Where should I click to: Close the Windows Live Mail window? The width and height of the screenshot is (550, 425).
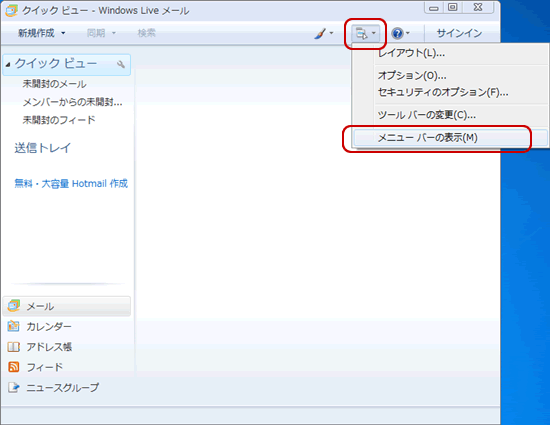coord(478,8)
